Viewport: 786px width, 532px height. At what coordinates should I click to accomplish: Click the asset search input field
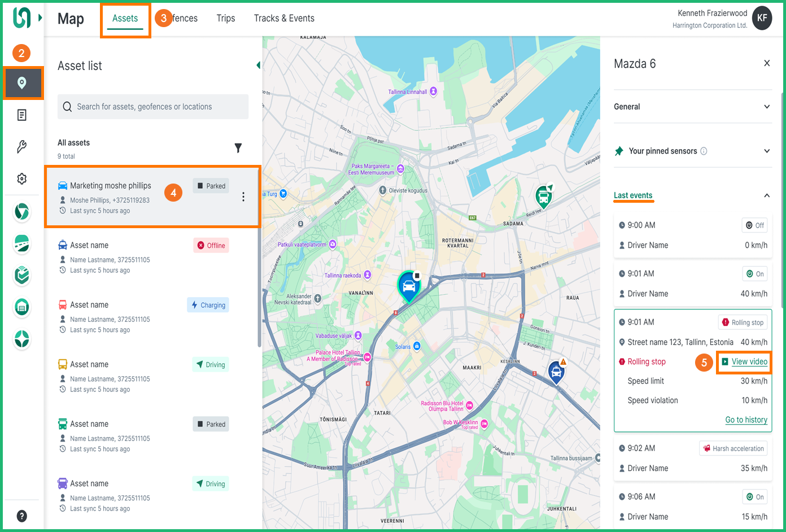(152, 107)
